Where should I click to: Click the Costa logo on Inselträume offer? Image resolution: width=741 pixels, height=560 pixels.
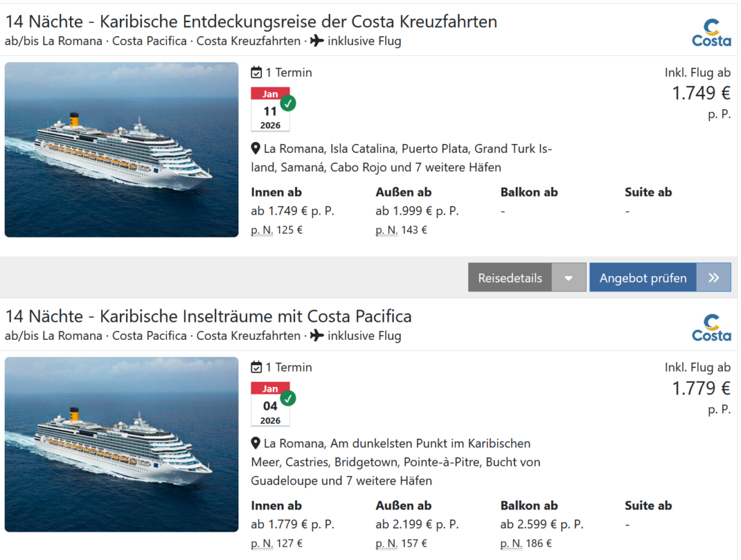coord(711,328)
